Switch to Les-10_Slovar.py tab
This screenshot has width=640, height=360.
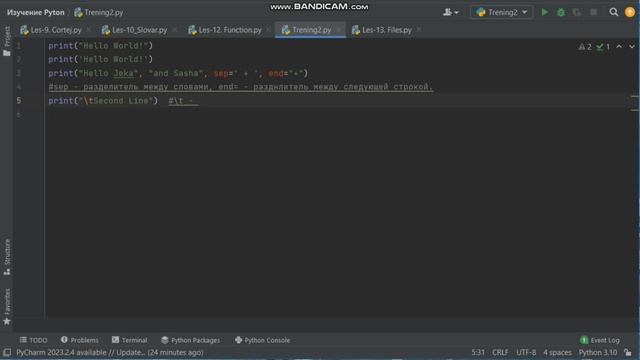[x=135, y=30]
